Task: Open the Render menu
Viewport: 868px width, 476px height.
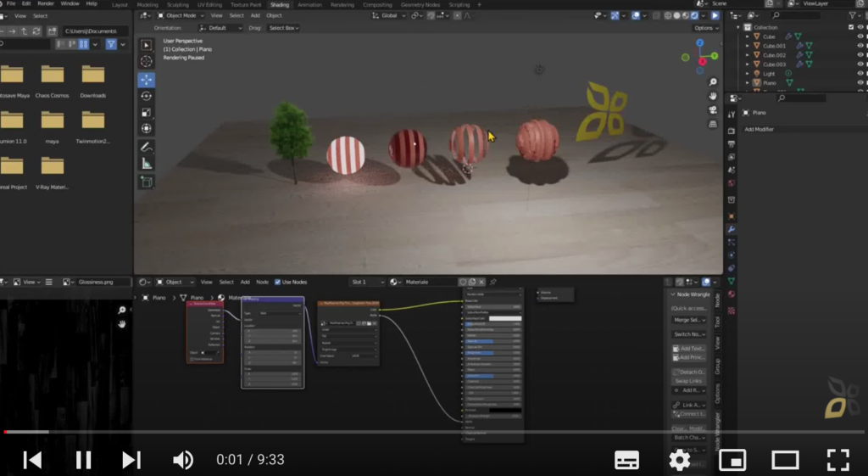Action: coord(46,4)
